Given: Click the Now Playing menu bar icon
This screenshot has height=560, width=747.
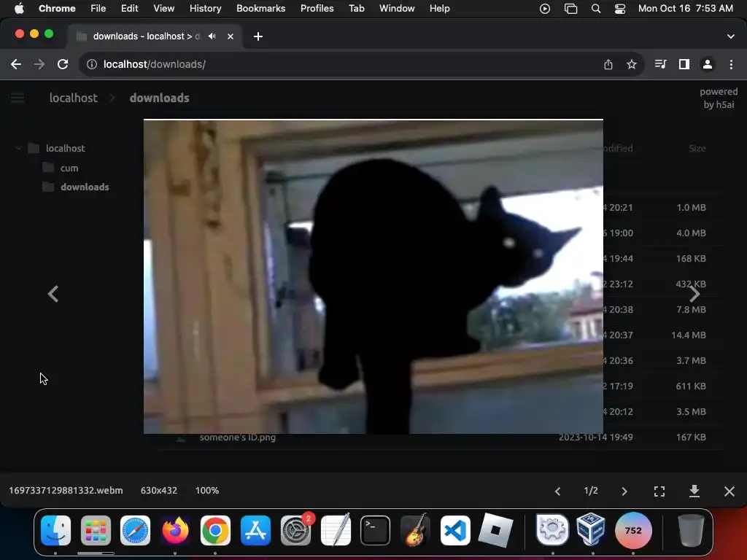Looking at the screenshot, I should tap(544, 9).
